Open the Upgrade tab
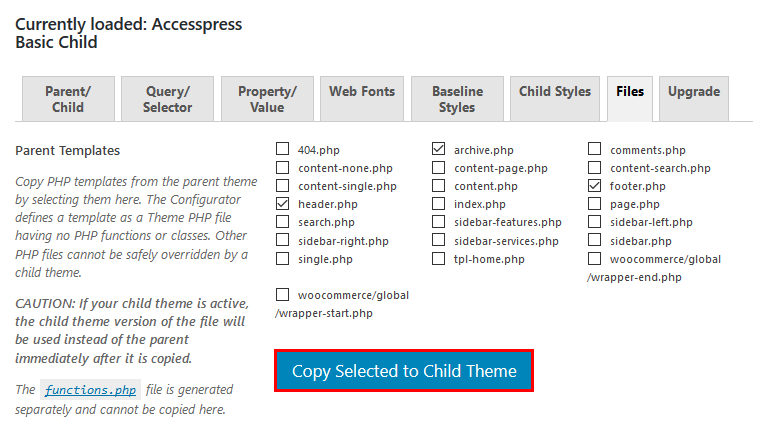This screenshot has width=771, height=433. 694,92
